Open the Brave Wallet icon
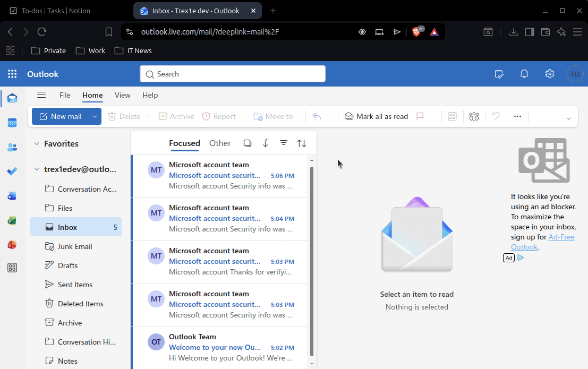 pos(546,32)
